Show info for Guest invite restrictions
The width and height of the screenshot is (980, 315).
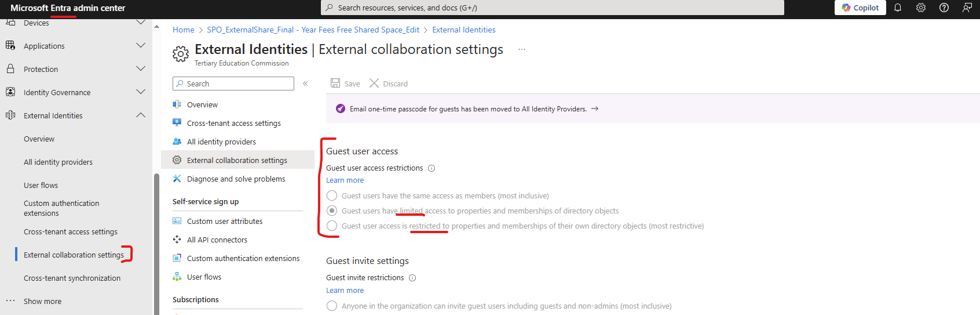click(412, 278)
